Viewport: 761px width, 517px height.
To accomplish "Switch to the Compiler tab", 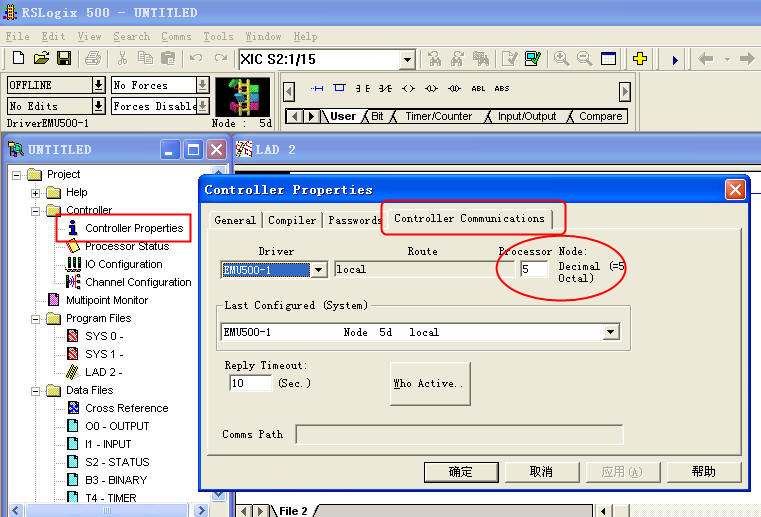I will click(292, 220).
